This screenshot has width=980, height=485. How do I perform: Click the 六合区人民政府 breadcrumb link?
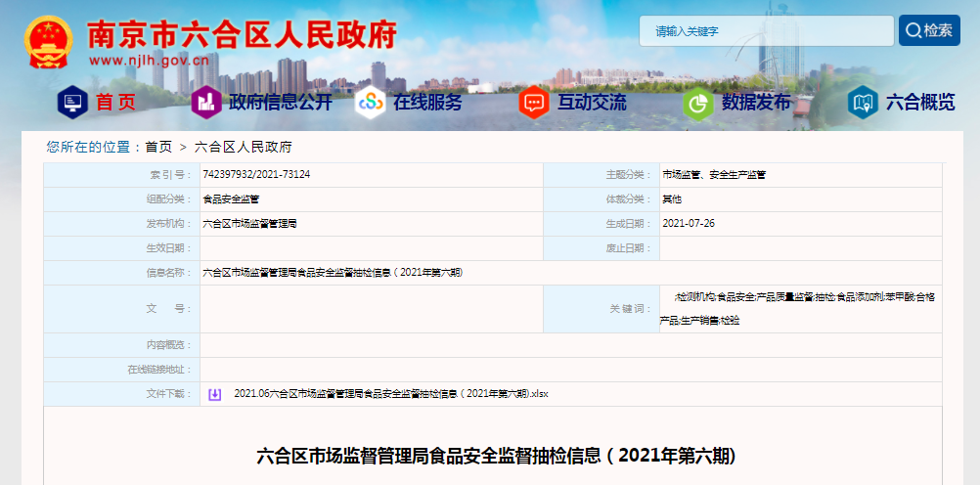[x=243, y=147]
